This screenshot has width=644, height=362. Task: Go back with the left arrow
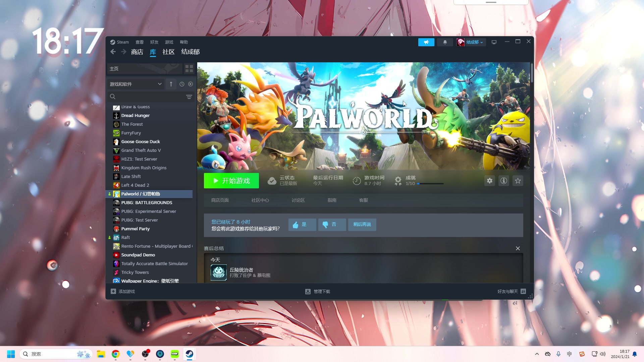[x=113, y=52]
